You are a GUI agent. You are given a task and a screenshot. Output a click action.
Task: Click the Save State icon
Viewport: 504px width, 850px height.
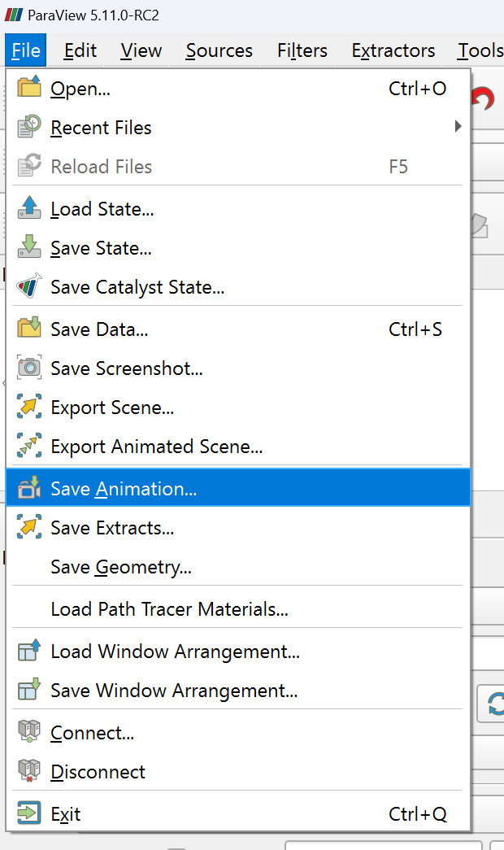[x=29, y=248]
